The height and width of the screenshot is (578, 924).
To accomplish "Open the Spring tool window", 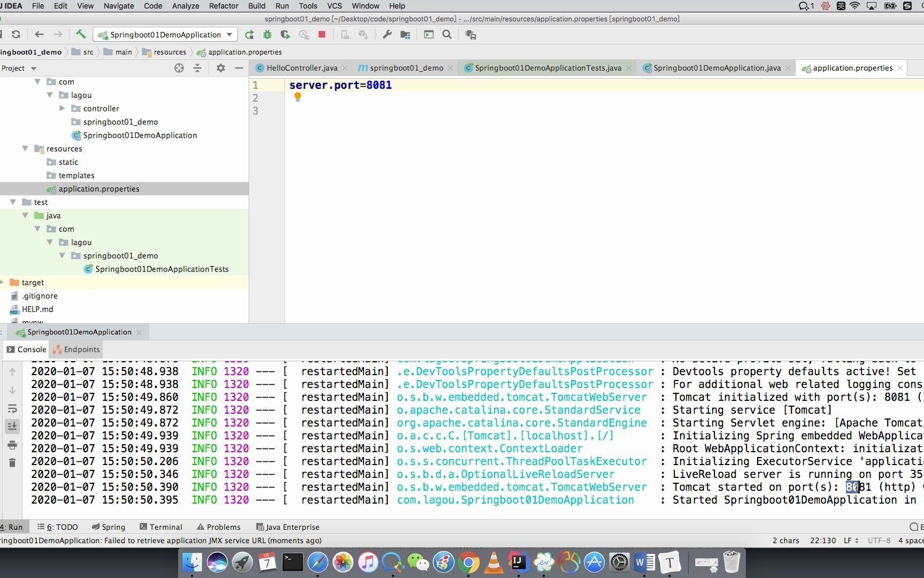I will click(x=108, y=527).
